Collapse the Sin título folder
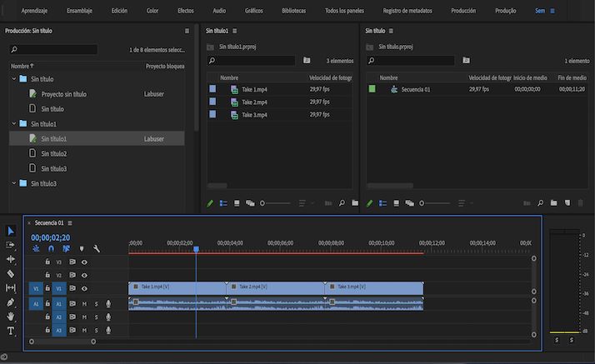This screenshot has height=364, width=595. coord(14,79)
